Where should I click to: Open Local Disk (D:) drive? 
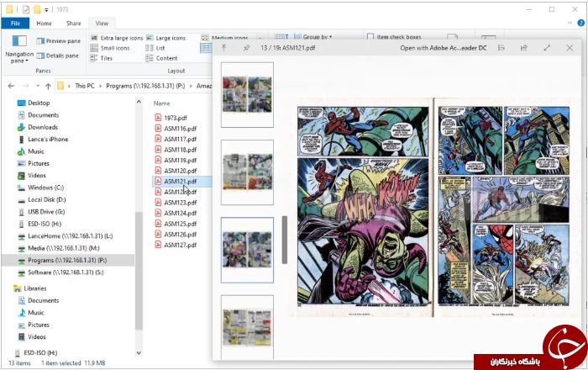point(42,199)
